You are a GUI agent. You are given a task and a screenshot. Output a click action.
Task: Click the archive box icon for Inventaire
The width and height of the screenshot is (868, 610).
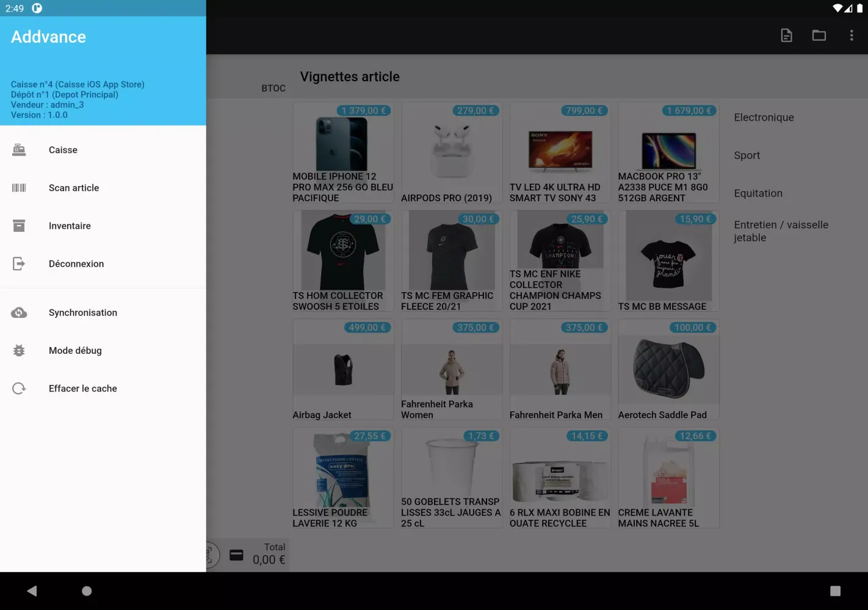click(x=19, y=226)
